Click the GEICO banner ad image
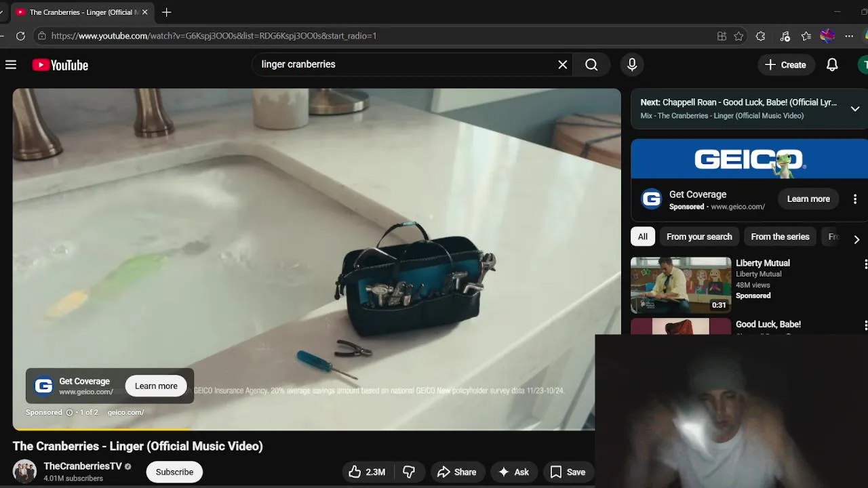 coord(749,159)
